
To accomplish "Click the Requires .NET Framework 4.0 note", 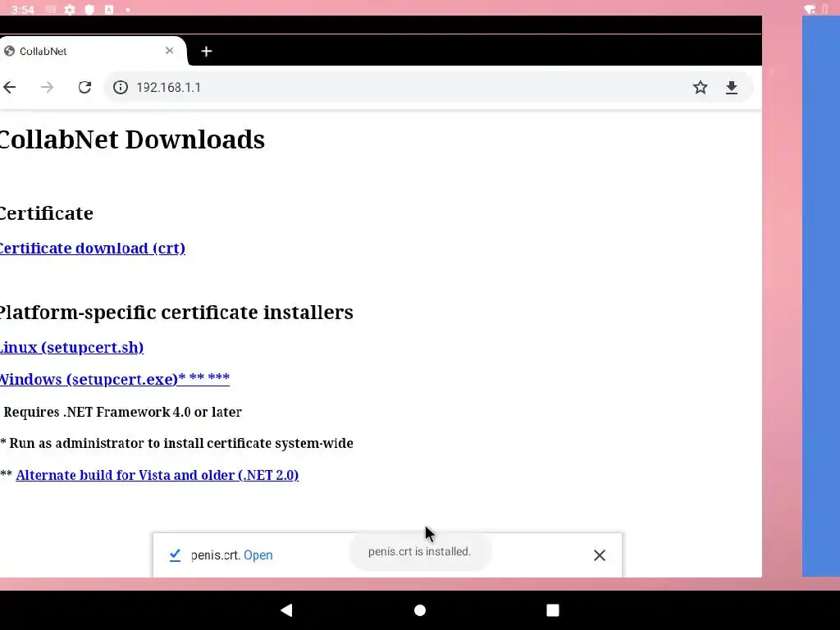I will [122, 412].
